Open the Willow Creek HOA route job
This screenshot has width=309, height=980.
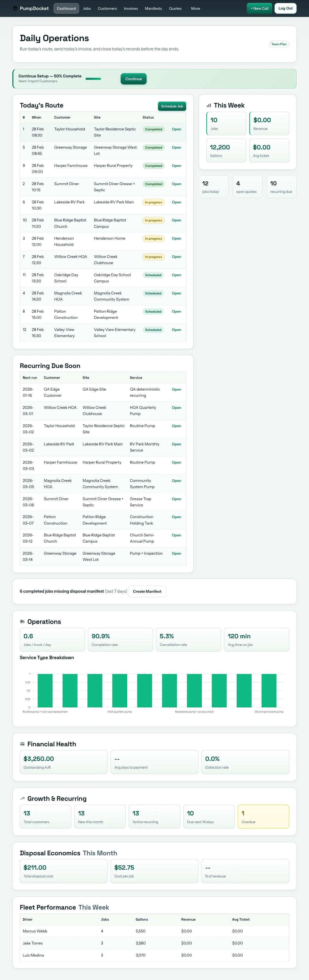[176, 257]
